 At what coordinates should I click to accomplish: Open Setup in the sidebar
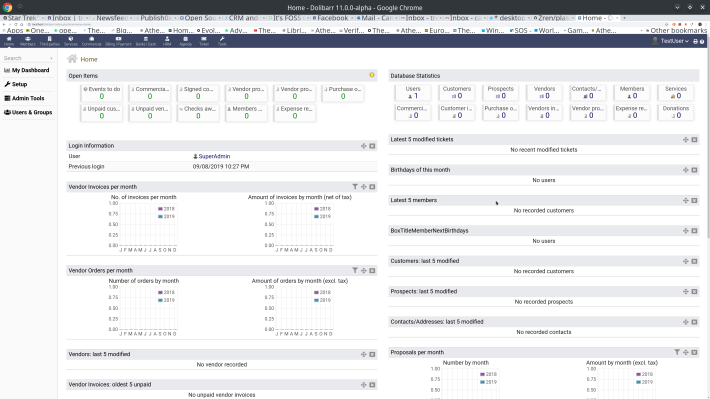coord(16,84)
